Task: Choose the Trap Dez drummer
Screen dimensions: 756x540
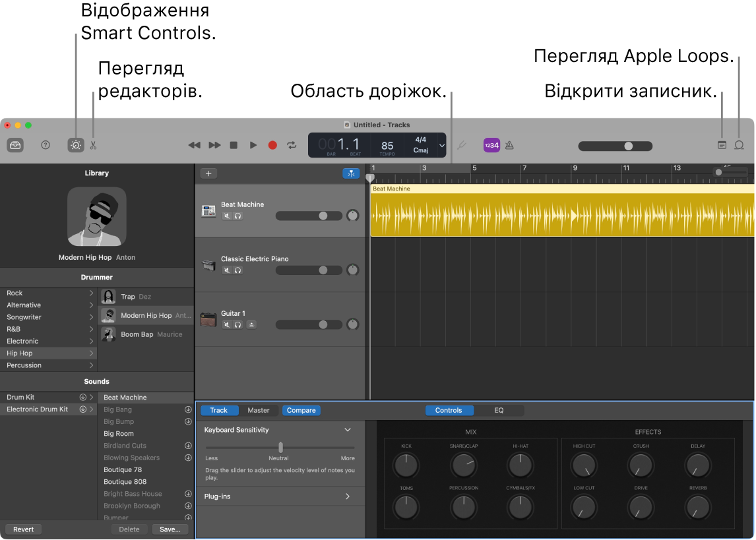Action: [146, 297]
